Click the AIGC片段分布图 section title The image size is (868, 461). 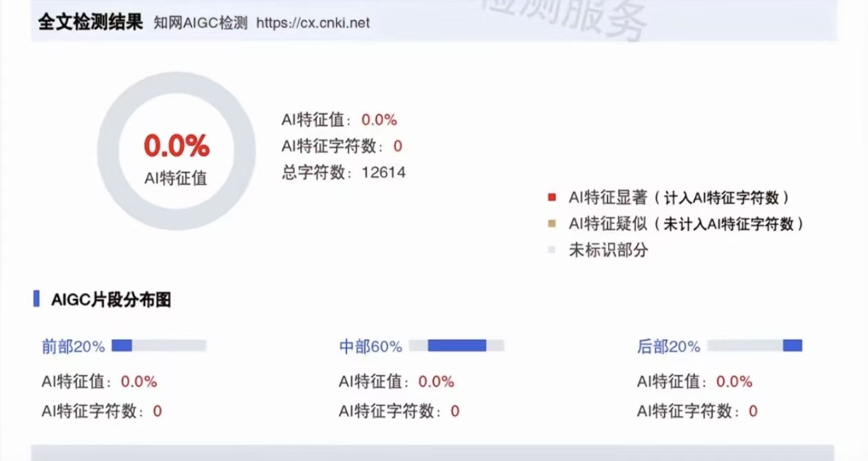tap(111, 300)
